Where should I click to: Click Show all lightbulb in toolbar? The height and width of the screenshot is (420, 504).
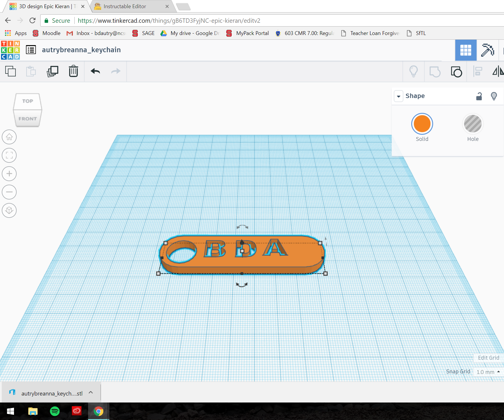[414, 71]
